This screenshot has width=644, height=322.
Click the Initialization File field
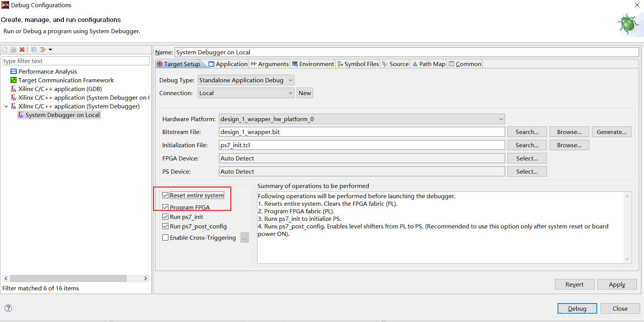click(362, 145)
